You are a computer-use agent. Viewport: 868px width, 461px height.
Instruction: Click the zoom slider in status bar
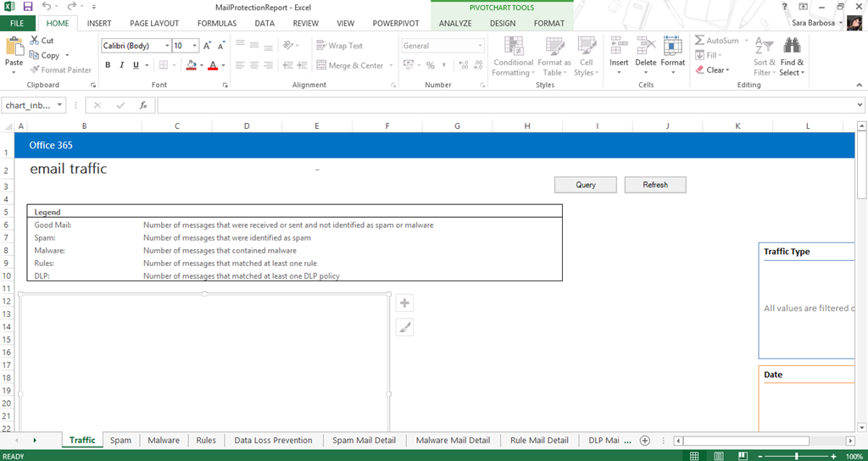(797, 457)
